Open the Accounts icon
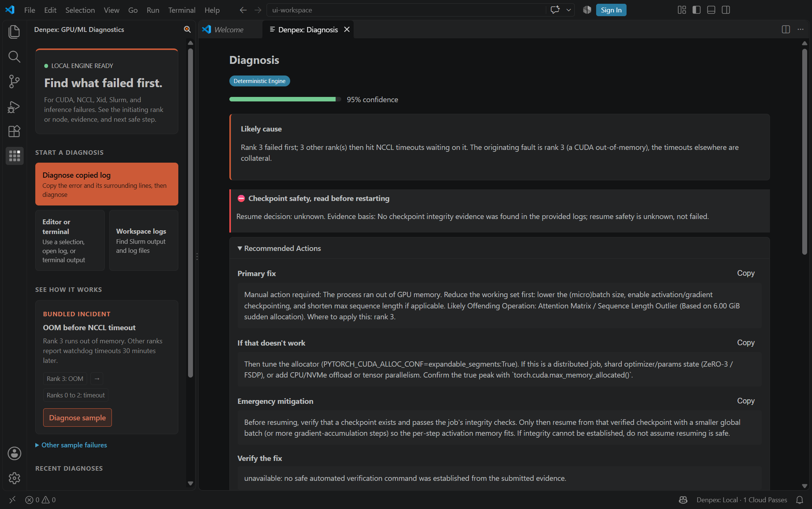This screenshot has width=812, height=509. click(14, 453)
